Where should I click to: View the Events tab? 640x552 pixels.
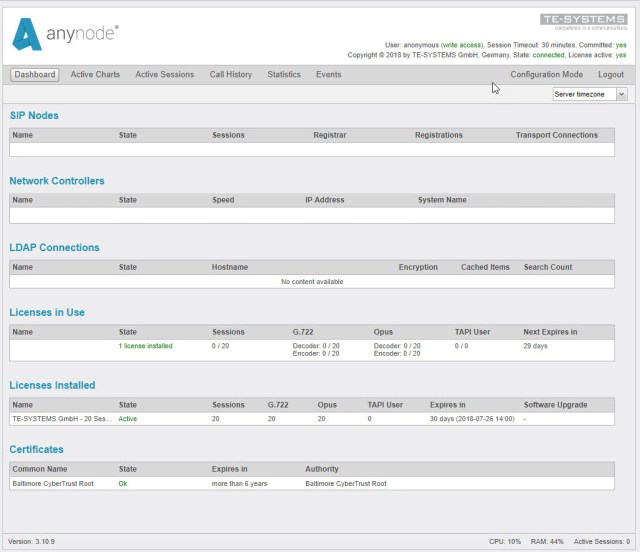[x=328, y=75]
